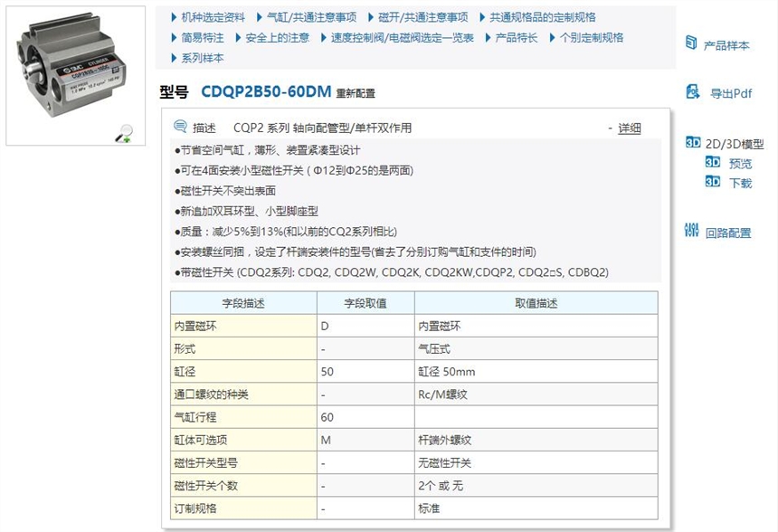
Task: Open the 简易特注 link
Action: tap(203, 38)
